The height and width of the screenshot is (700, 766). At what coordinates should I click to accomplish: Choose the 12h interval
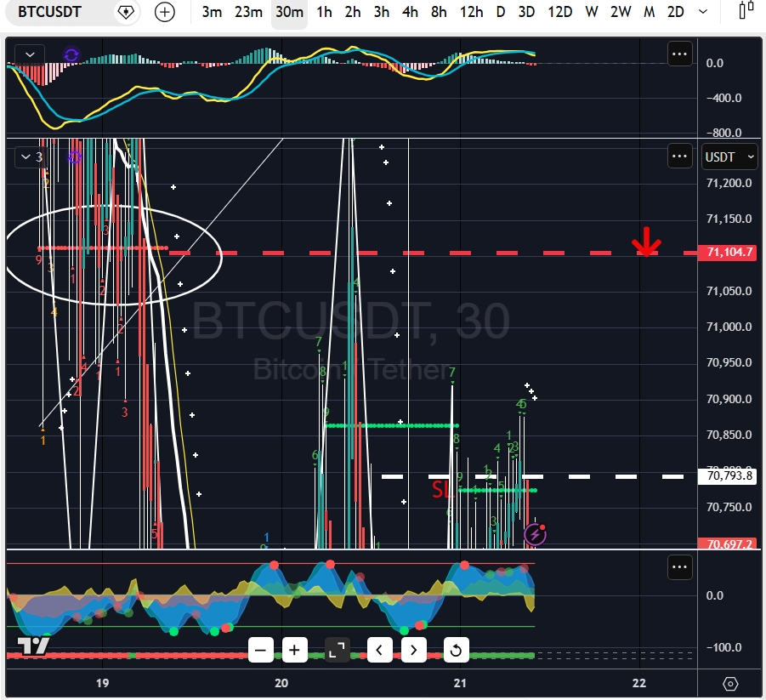click(x=471, y=12)
